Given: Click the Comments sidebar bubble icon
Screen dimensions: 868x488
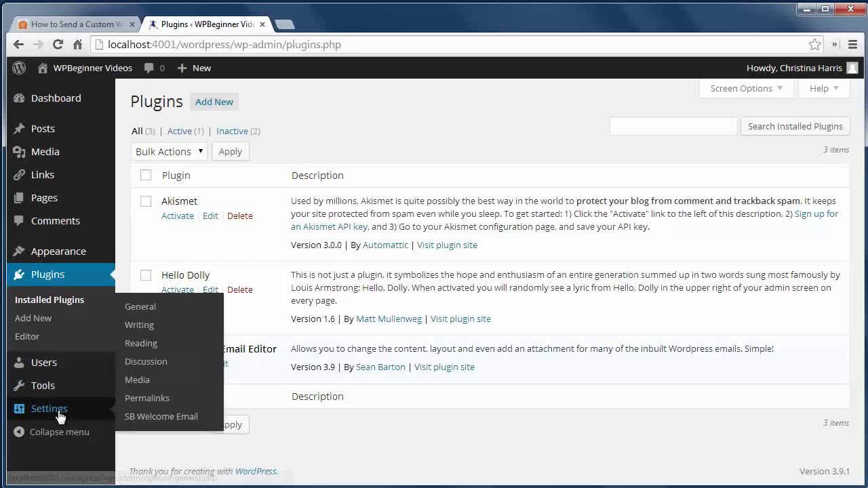Looking at the screenshot, I should click(19, 220).
